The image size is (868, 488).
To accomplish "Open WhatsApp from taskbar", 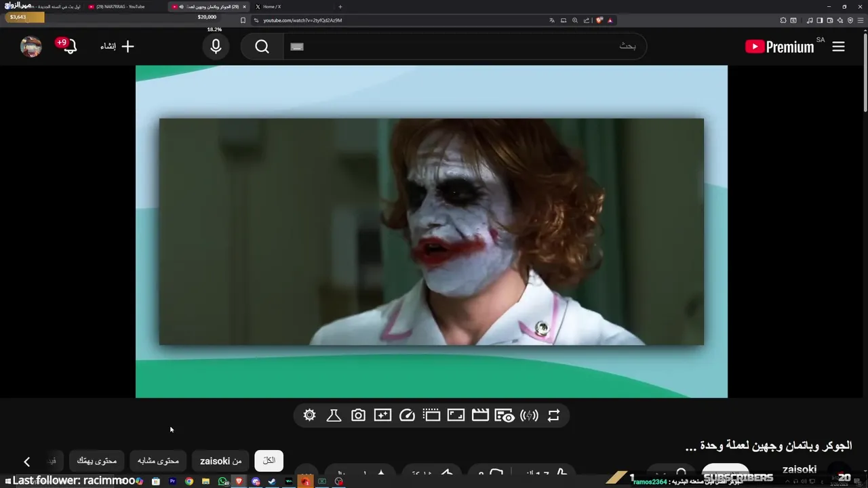I will coord(223,481).
